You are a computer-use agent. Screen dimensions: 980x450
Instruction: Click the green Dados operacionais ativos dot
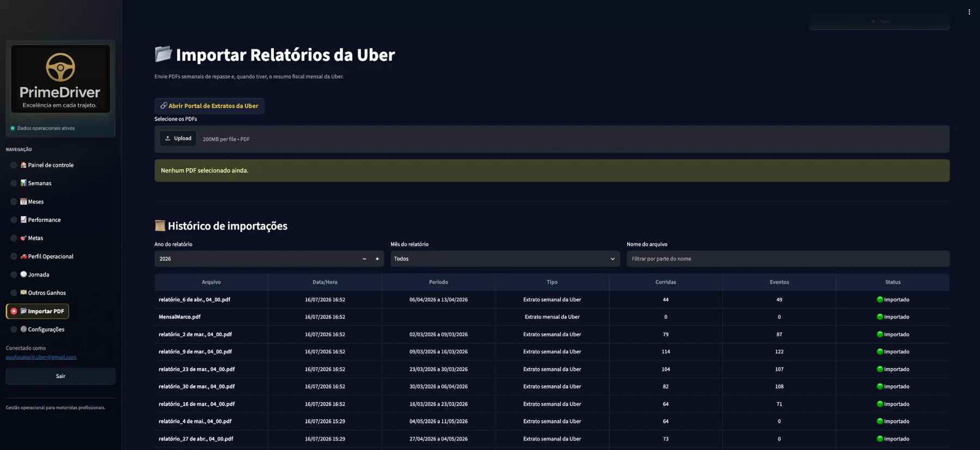13,128
